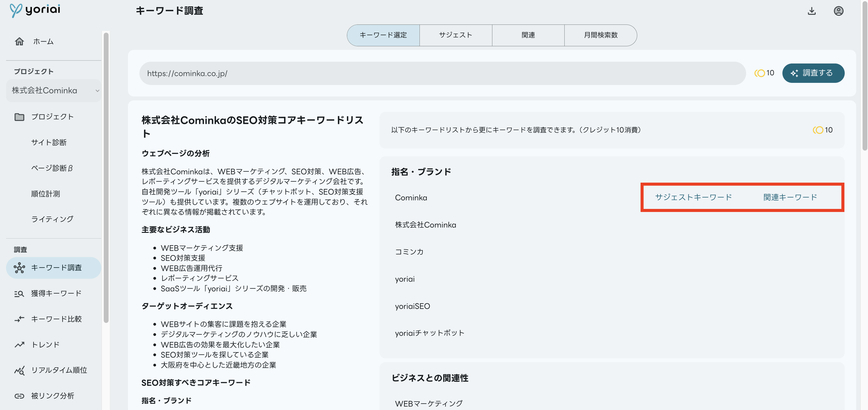Screen dimensions: 868x410
Task: Click the 主要なビジネス活動 heading
Action: [175, 230]
